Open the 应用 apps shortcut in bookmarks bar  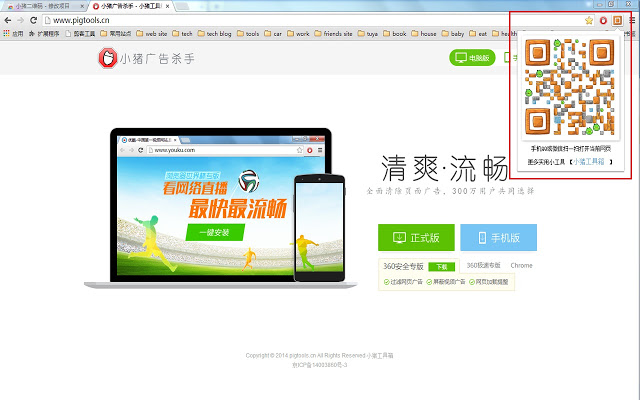point(13,34)
